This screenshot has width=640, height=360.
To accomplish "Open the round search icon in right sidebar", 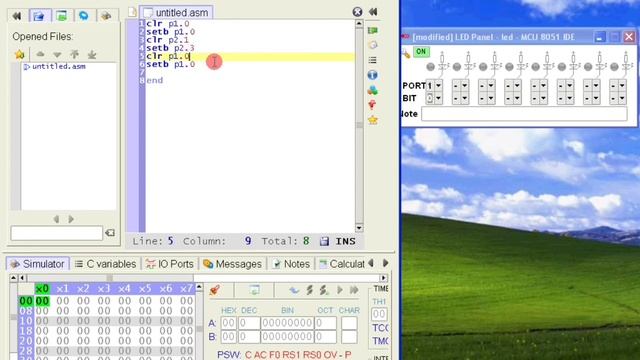I will [372, 45].
